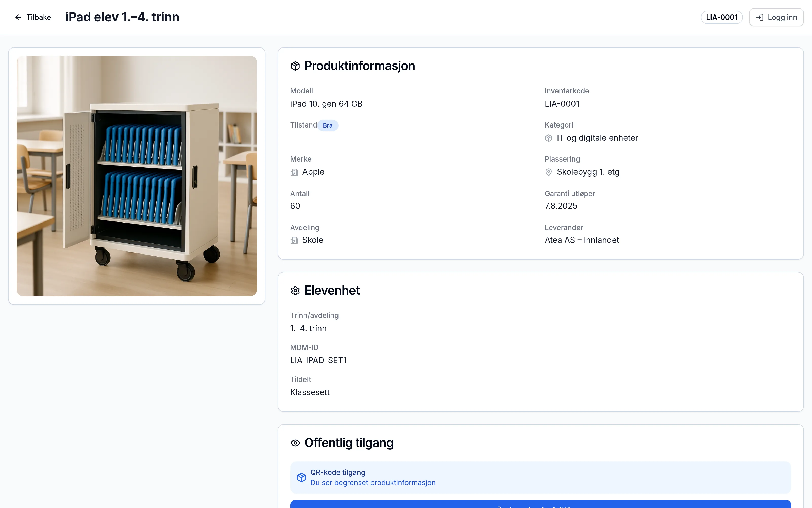Click the quantity value 60
Image resolution: width=812 pixels, height=508 pixels.
[x=295, y=206]
